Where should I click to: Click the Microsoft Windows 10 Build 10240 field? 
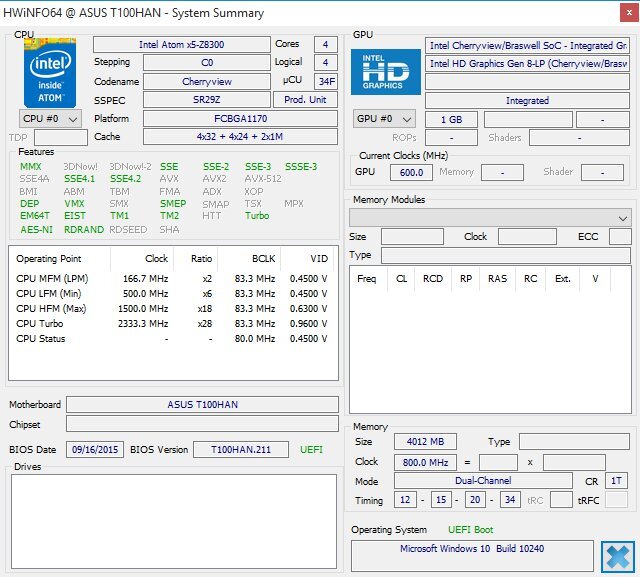pos(471,550)
